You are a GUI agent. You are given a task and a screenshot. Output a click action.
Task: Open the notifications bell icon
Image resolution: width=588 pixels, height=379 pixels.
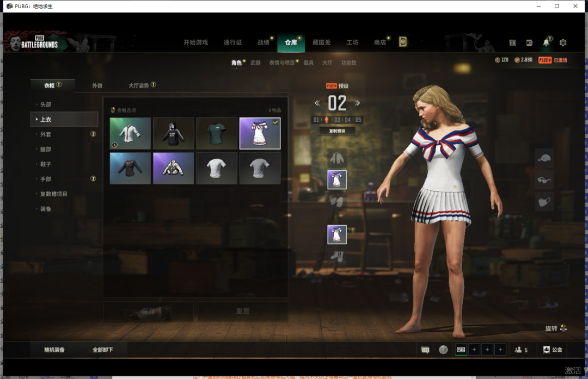pos(547,42)
